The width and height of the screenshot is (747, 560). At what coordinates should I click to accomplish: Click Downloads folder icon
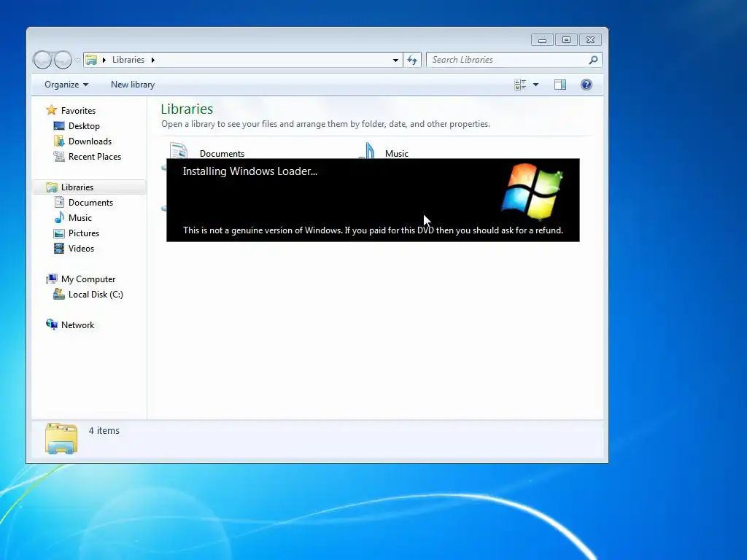point(59,141)
